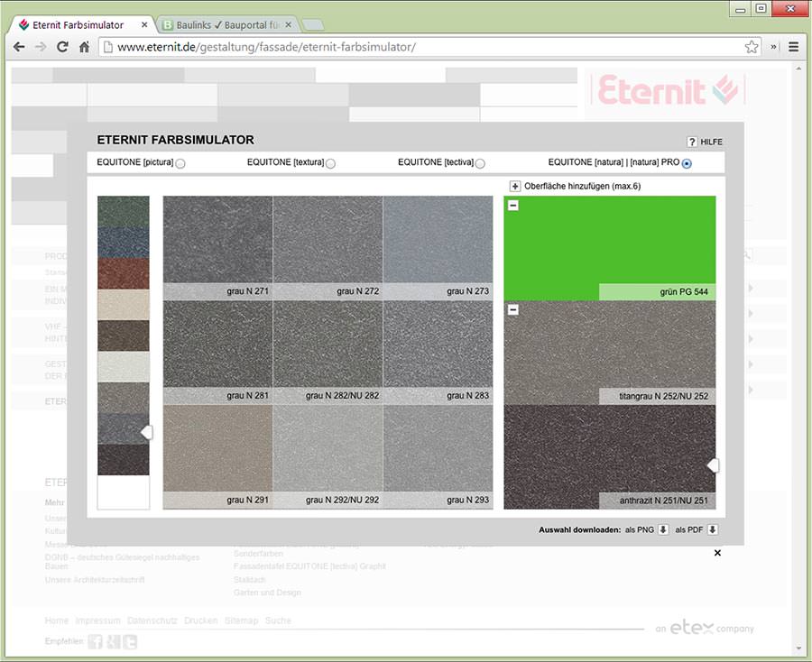This screenshot has width=812, height=662.
Task: Choose the green color family swatch
Action: point(124,212)
